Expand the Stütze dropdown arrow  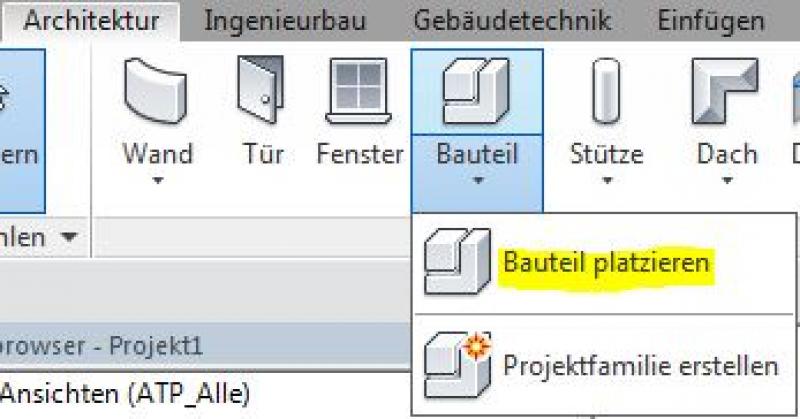tap(606, 182)
